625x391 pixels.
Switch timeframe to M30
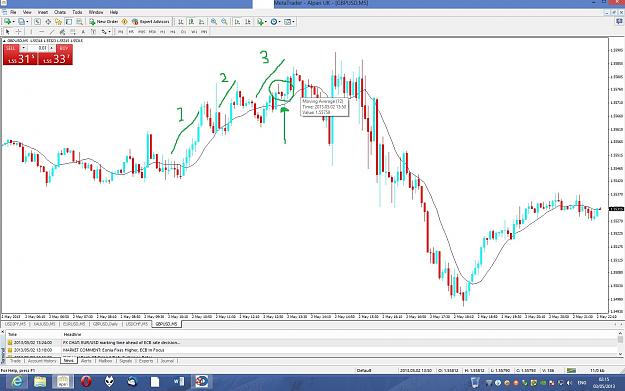tap(152, 31)
